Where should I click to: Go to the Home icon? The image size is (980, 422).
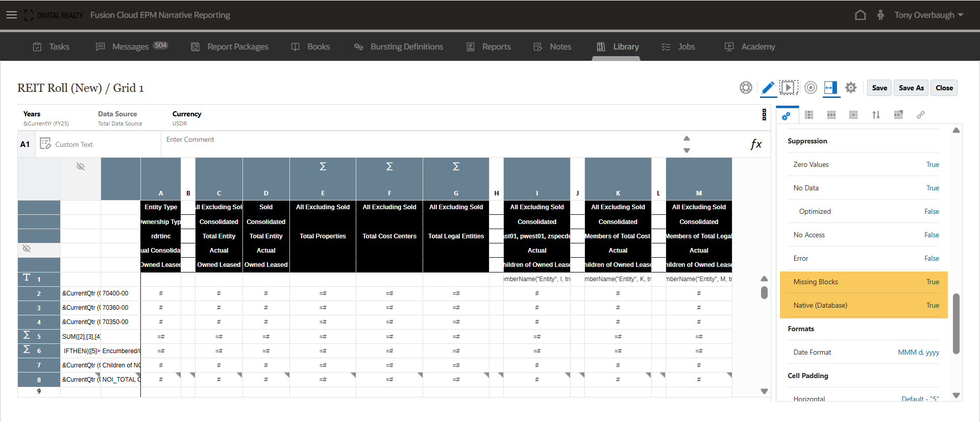[x=860, y=15]
